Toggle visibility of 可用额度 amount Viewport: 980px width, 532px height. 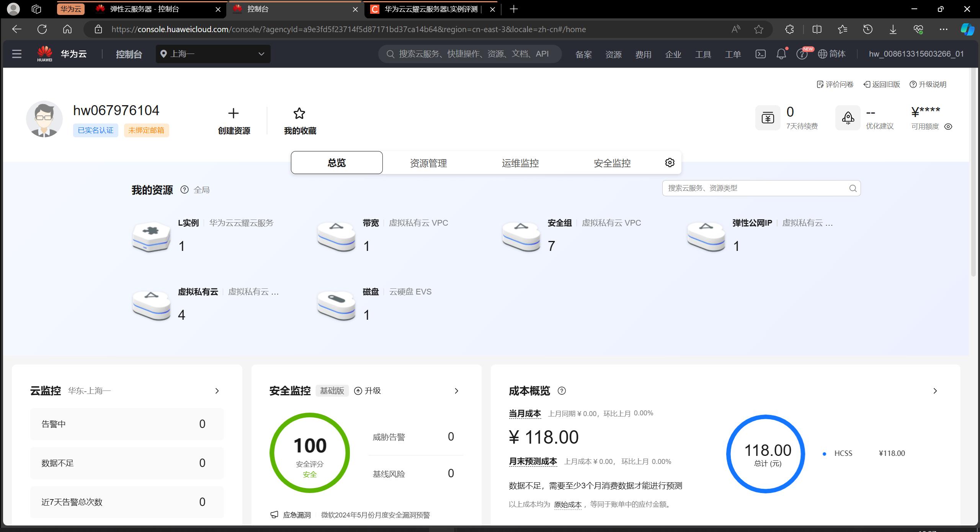click(948, 127)
